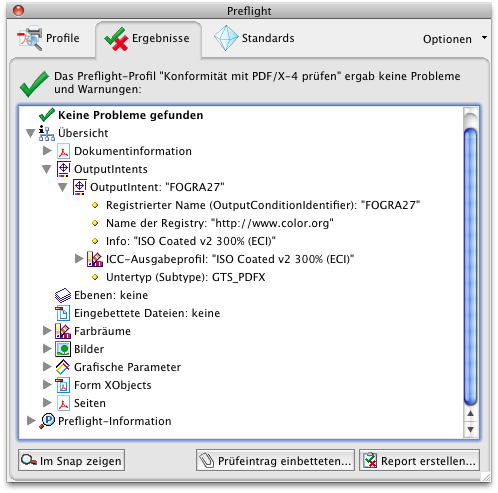Switch to the Standards tab
Viewport: 498px width, 493px height.
coord(254,38)
